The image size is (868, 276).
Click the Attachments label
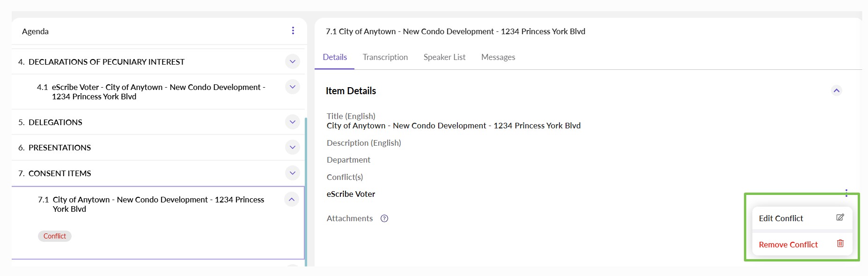coord(350,218)
